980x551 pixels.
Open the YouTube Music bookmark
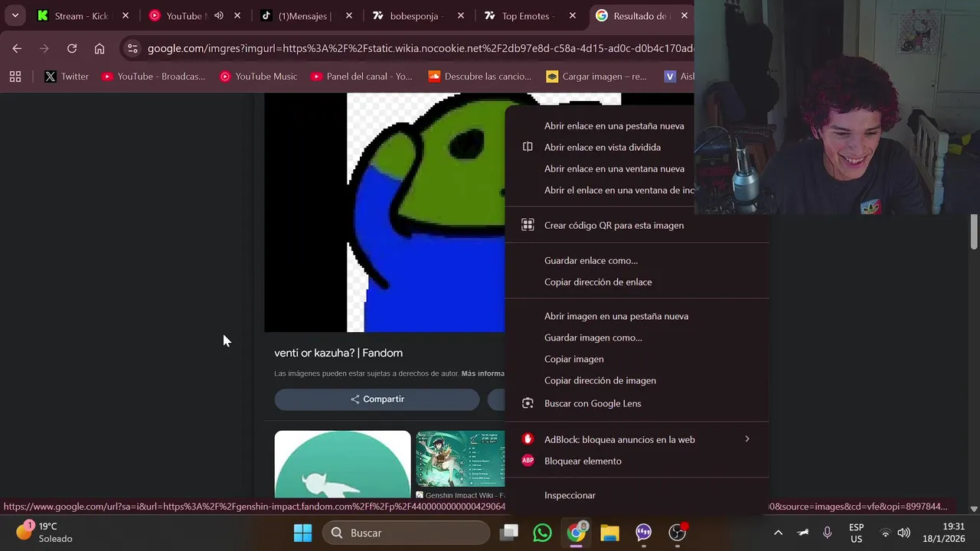(x=258, y=77)
